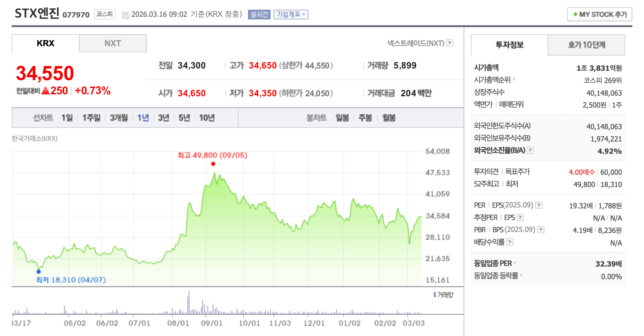Image resolution: width=644 pixels, height=336 pixels.
Task: Click the 상장주식수 value 40,148,063
Action: click(x=604, y=93)
